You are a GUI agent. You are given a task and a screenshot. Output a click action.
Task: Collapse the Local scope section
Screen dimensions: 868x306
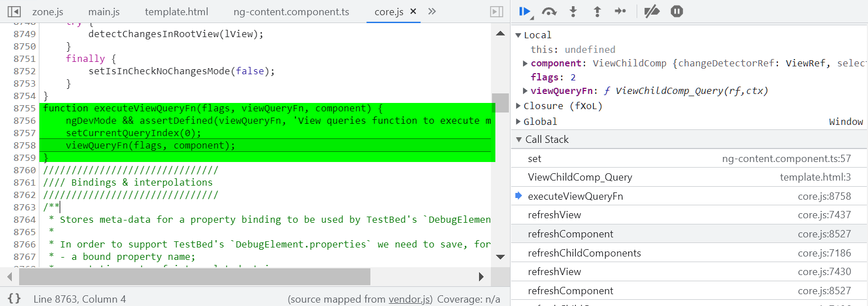tap(518, 35)
